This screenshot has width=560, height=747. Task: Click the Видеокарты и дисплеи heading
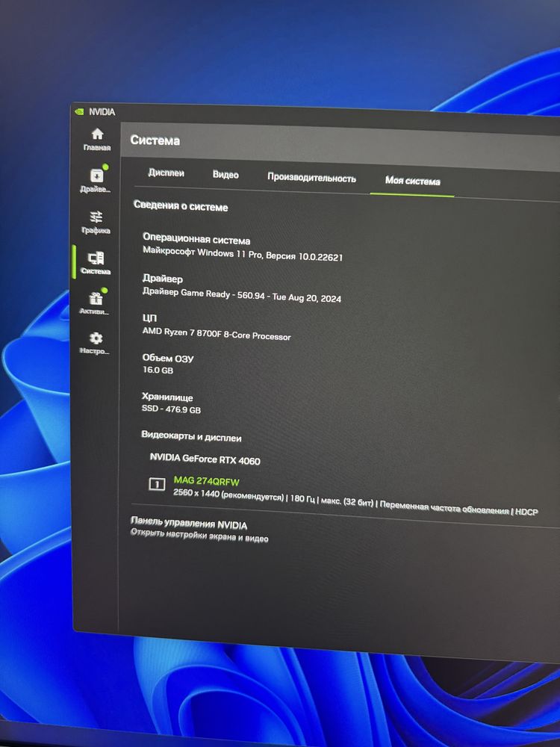tap(191, 436)
